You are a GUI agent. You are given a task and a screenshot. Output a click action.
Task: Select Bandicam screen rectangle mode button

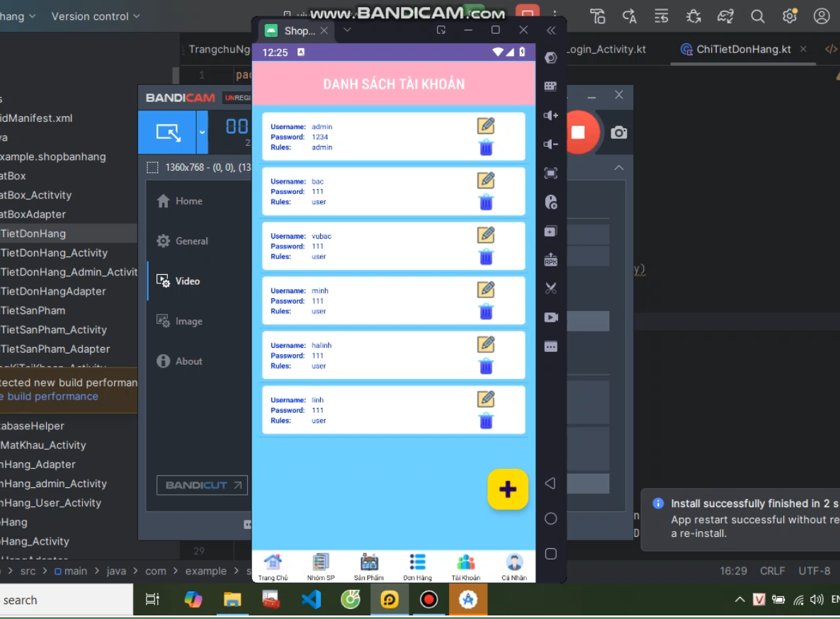coord(168,132)
